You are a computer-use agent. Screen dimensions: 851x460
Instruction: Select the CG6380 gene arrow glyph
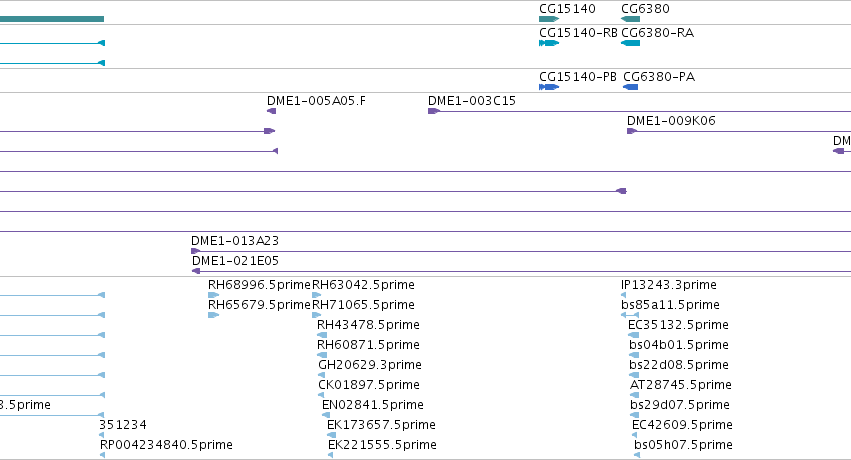click(630, 19)
